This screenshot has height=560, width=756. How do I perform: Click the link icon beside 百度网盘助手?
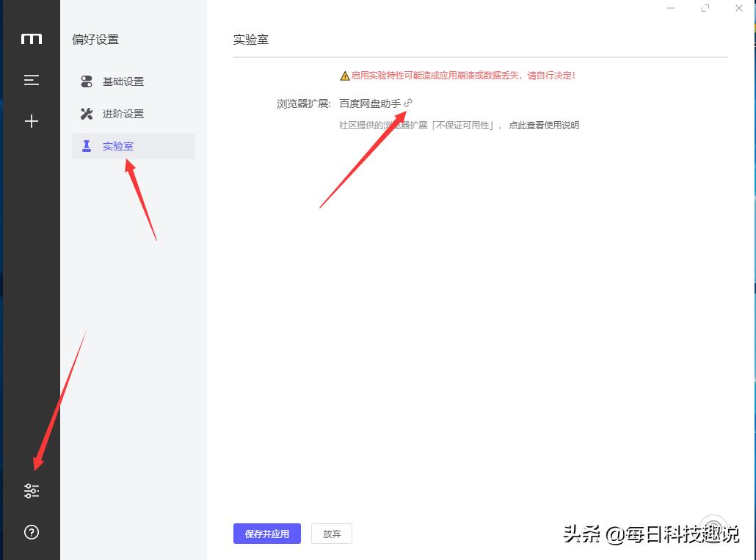point(410,103)
